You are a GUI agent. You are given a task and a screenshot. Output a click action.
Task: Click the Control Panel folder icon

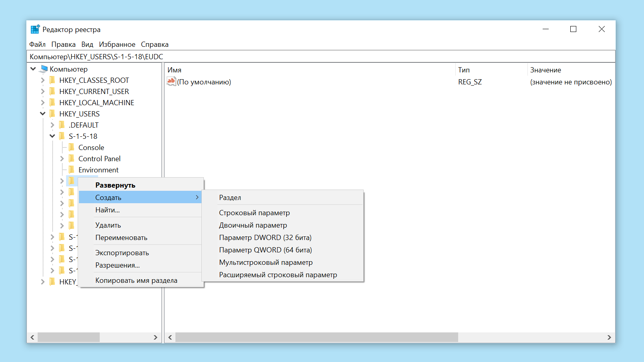tap(72, 158)
